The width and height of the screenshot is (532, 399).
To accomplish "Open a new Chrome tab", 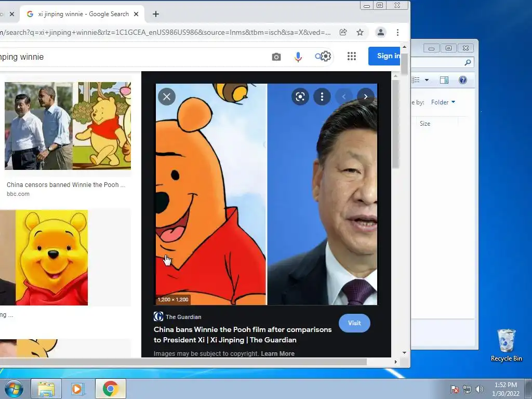I will [x=156, y=14].
